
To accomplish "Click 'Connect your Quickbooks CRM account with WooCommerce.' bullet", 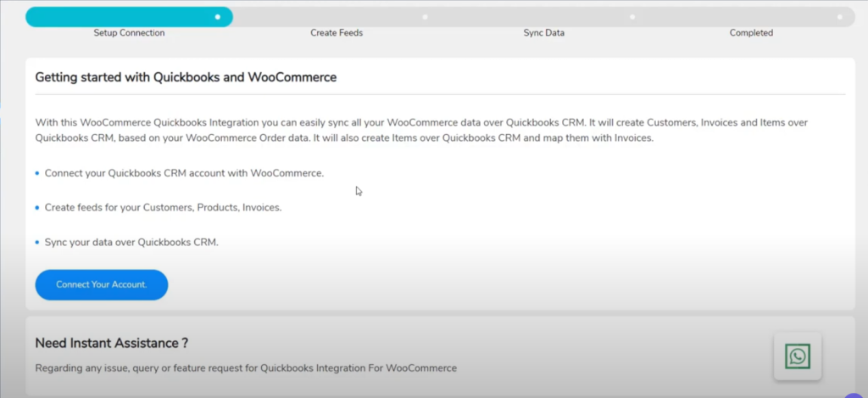I will [184, 173].
